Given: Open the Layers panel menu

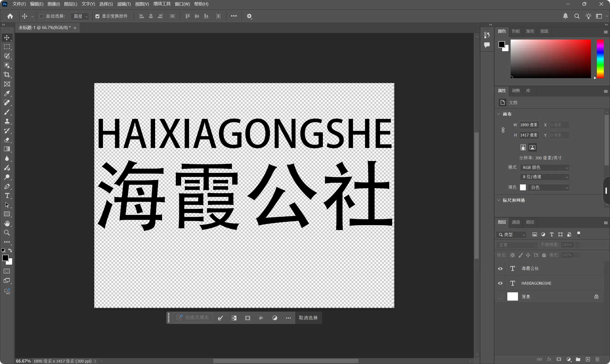Looking at the screenshot, I should coord(605,223).
